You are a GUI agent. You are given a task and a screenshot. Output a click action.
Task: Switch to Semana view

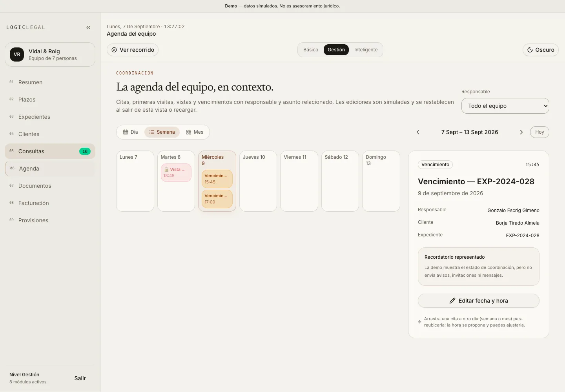click(162, 132)
